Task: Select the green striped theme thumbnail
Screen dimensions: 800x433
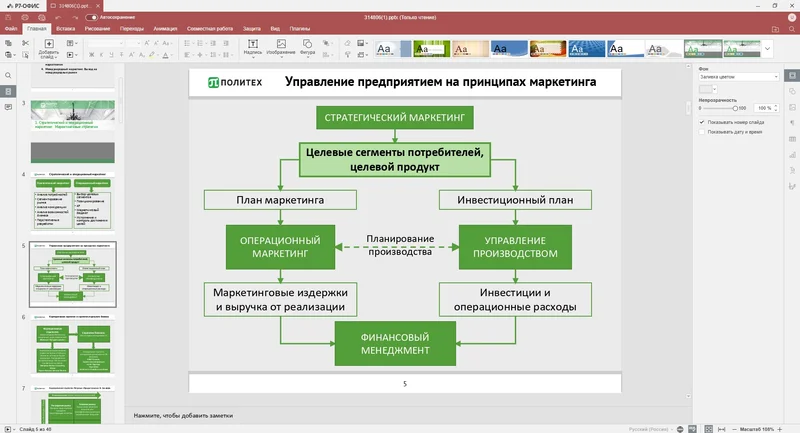Action: click(x=432, y=49)
